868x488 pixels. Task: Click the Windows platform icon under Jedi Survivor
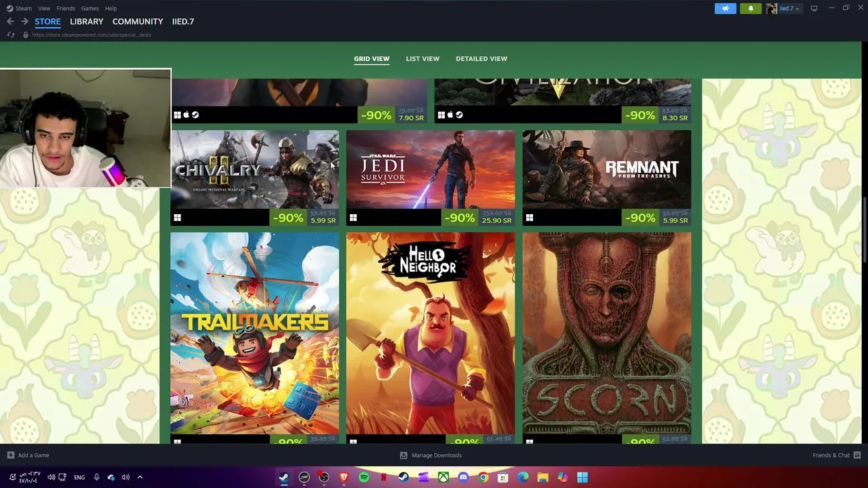coord(353,218)
